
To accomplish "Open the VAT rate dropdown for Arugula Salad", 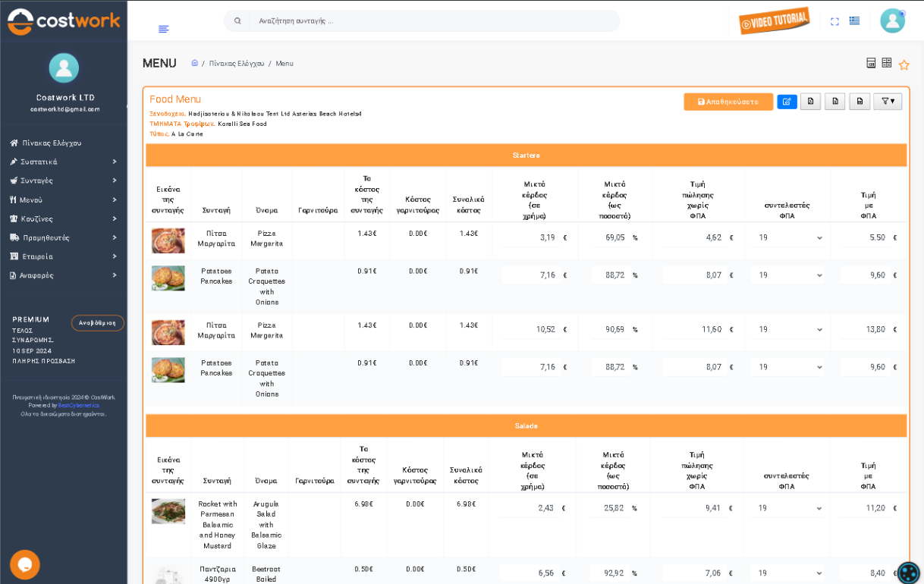I will [x=789, y=508].
